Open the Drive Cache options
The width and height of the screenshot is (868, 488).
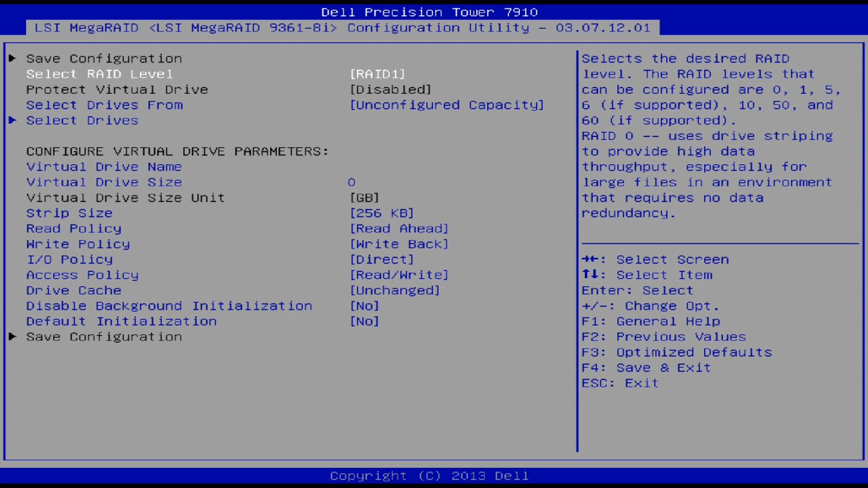click(395, 290)
